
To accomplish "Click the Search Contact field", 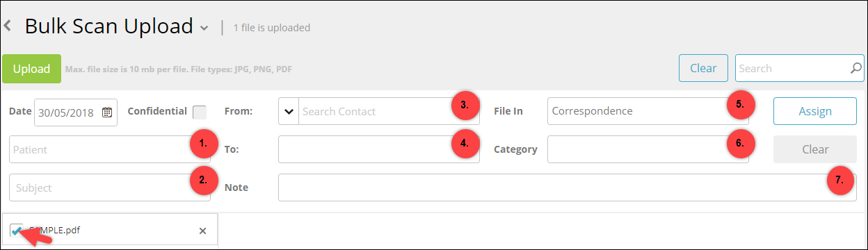I will coord(389,111).
